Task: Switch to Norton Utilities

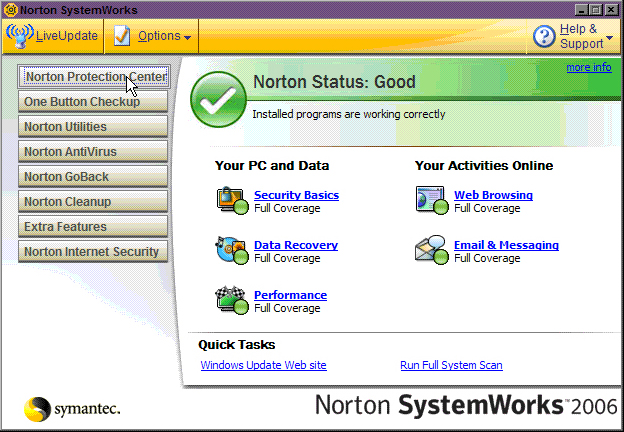Action: pyautogui.click(x=93, y=127)
